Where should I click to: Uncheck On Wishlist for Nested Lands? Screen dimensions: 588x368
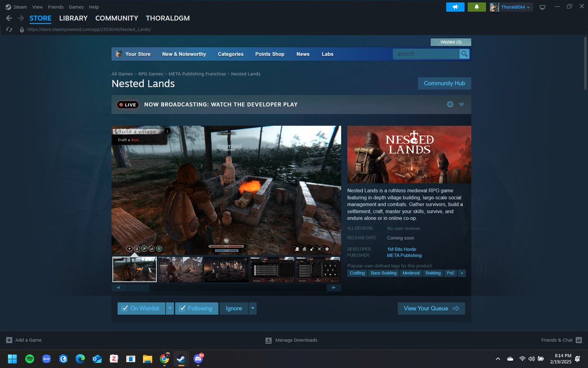[142, 308]
